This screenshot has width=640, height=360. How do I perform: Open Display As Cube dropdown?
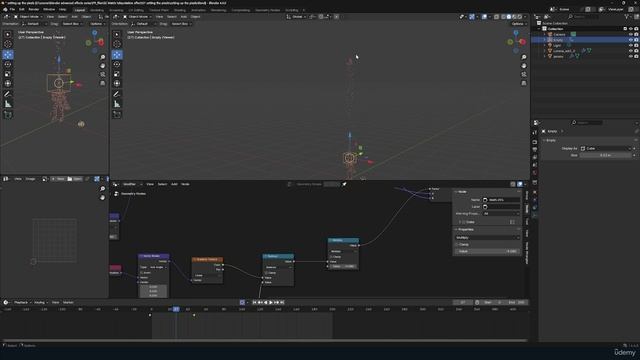(606, 149)
